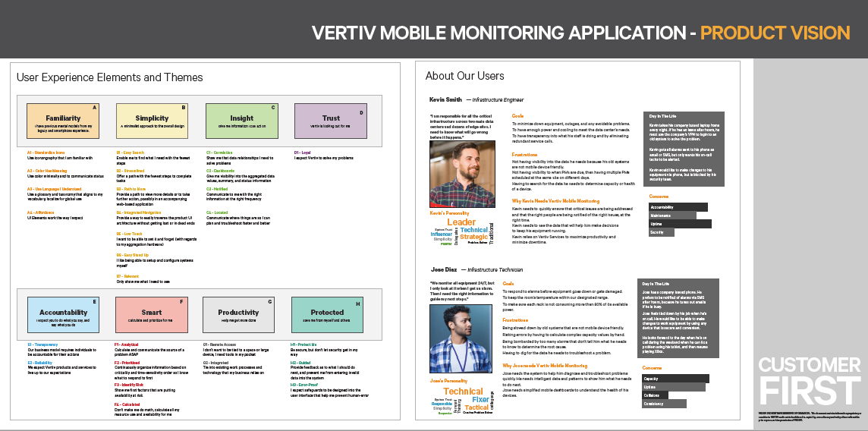Click the 'Kevin's Personality' label
The image size is (868, 431).
point(449,213)
